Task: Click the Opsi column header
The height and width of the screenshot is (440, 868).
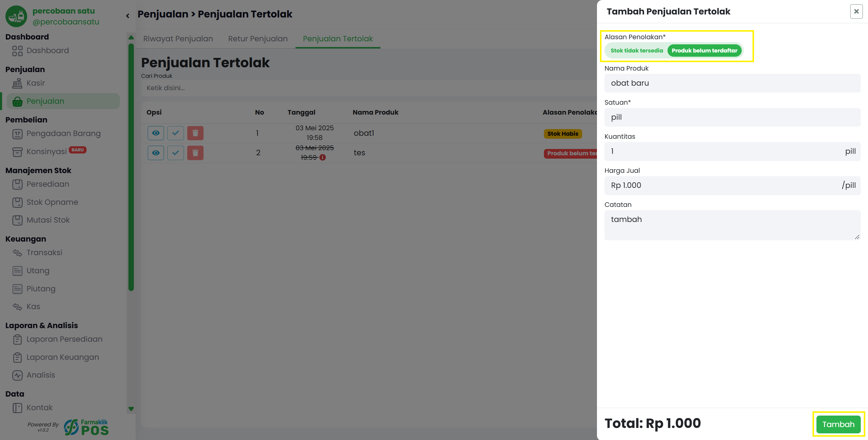Action: (154, 112)
